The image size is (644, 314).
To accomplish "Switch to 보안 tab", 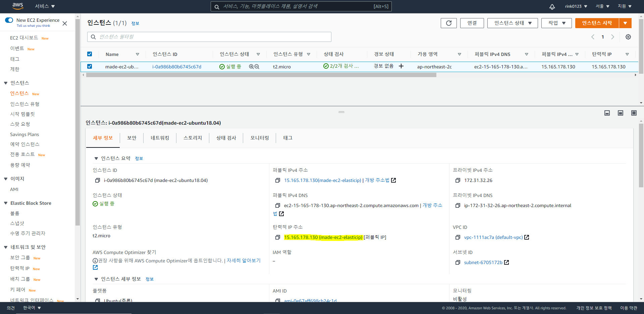I will [x=132, y=138].
